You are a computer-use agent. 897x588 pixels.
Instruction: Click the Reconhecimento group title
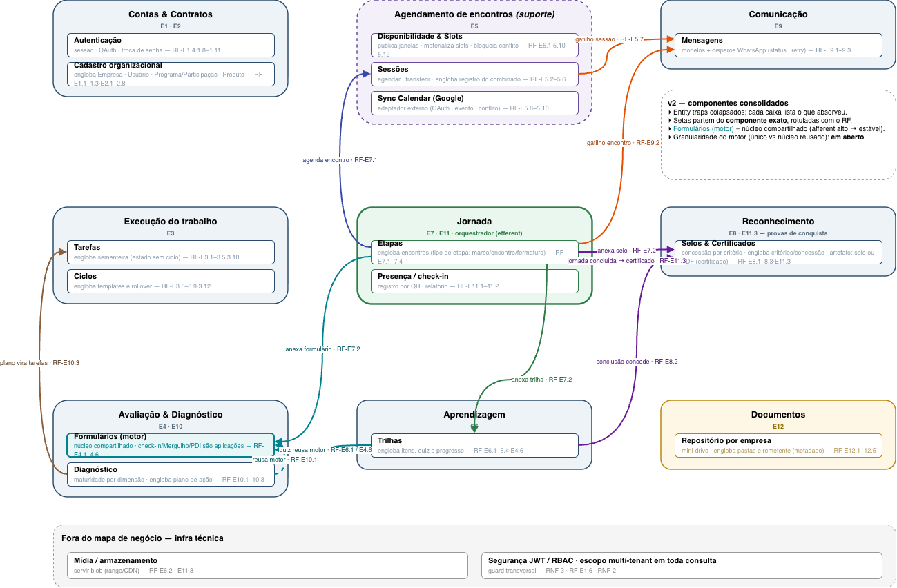point(778,221)
